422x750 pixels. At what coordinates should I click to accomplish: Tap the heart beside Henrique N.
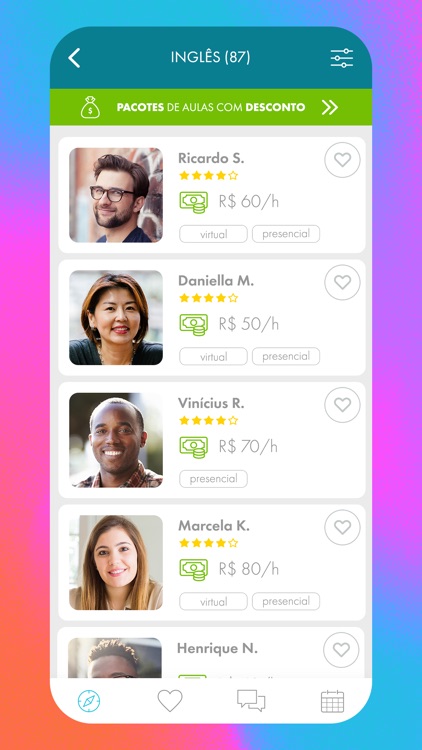coord(341,650)
